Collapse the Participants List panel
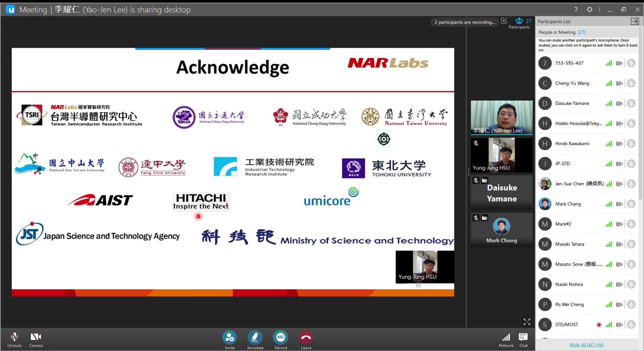Viewport: 644px width, 351px height. pyautogui.click(x=635, y=22)
